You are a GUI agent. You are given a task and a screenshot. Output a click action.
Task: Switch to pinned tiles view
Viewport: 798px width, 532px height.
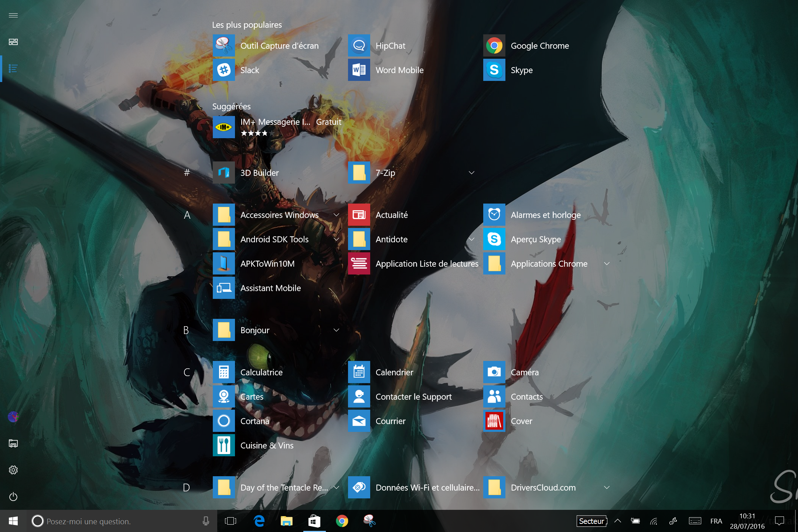pyautogui.click(x=13, y=42)
